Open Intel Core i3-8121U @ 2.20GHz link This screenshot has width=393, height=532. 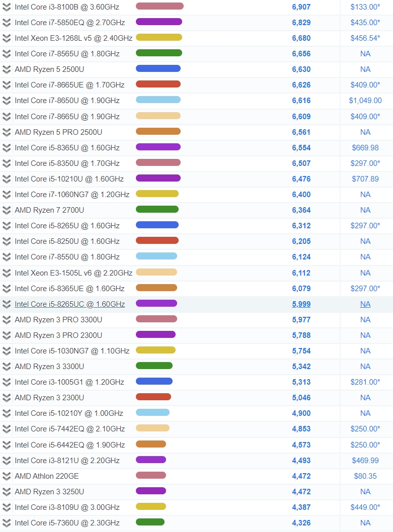pos(67,461)
